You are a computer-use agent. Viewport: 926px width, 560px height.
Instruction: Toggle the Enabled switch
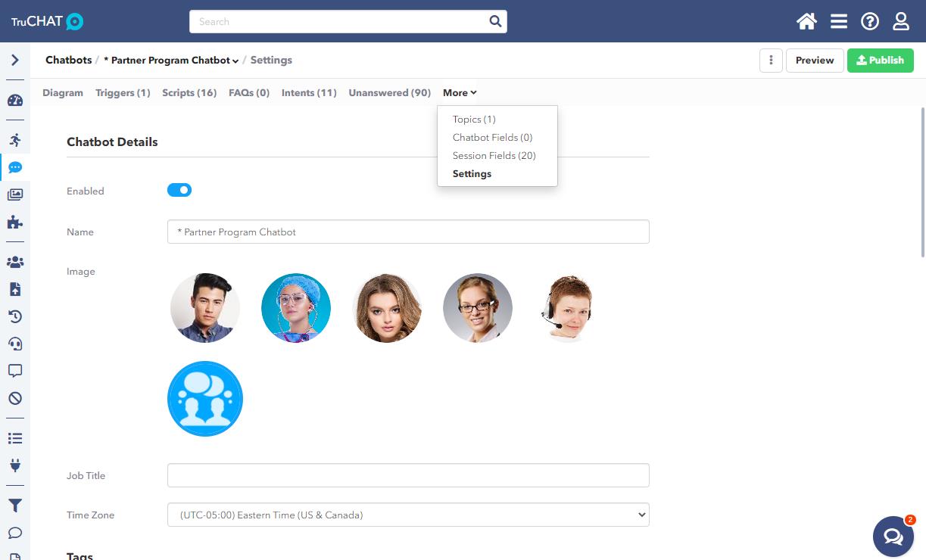click(x=179, y=190)
